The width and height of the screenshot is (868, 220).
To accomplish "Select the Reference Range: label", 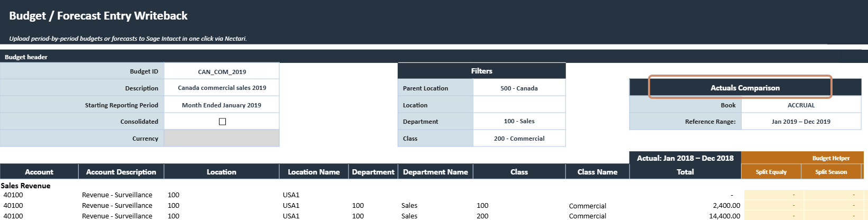I will tap(710, 122).
